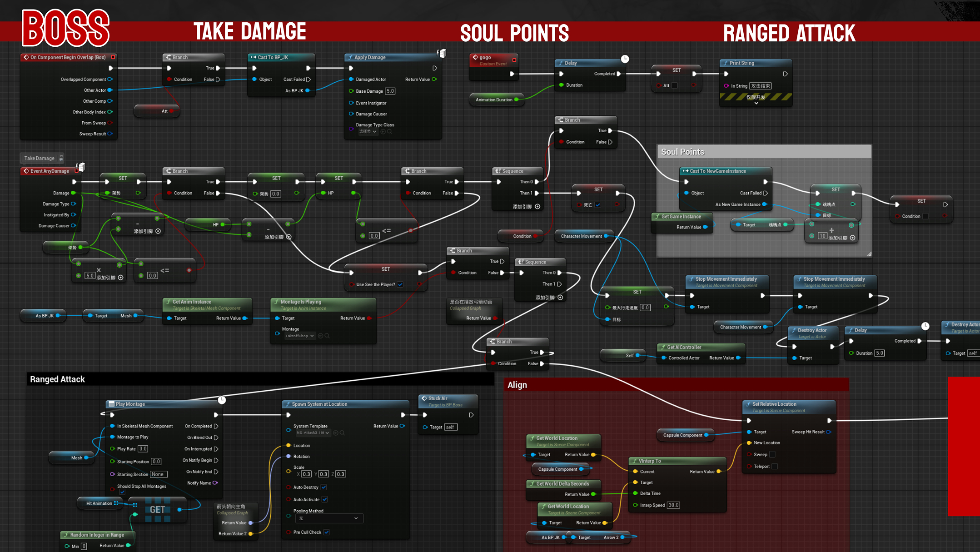Toggle the Pre Cull Check checkbox
The image size is (980, 552).
[x=326, y=532]
